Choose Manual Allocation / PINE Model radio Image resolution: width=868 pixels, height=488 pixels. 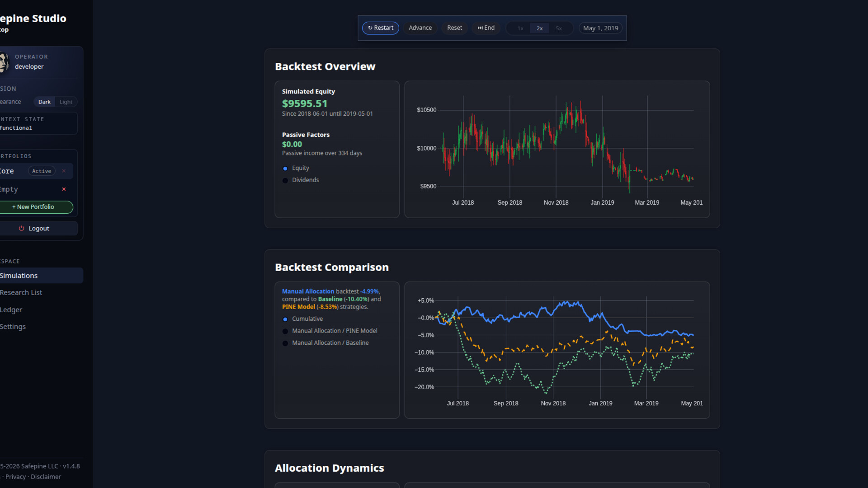coord(285,331)
